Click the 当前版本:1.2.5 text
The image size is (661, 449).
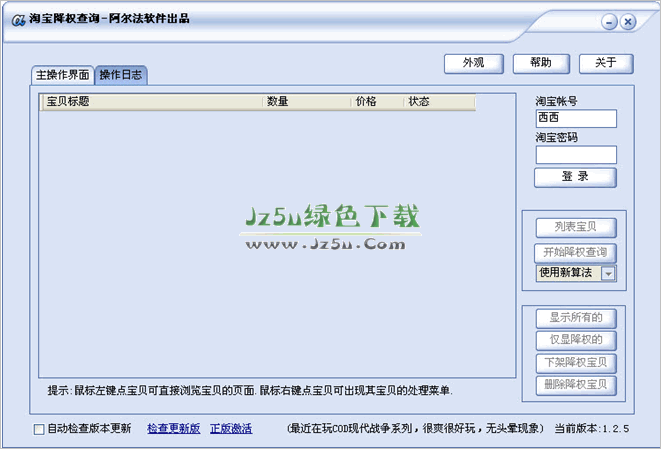591,429
